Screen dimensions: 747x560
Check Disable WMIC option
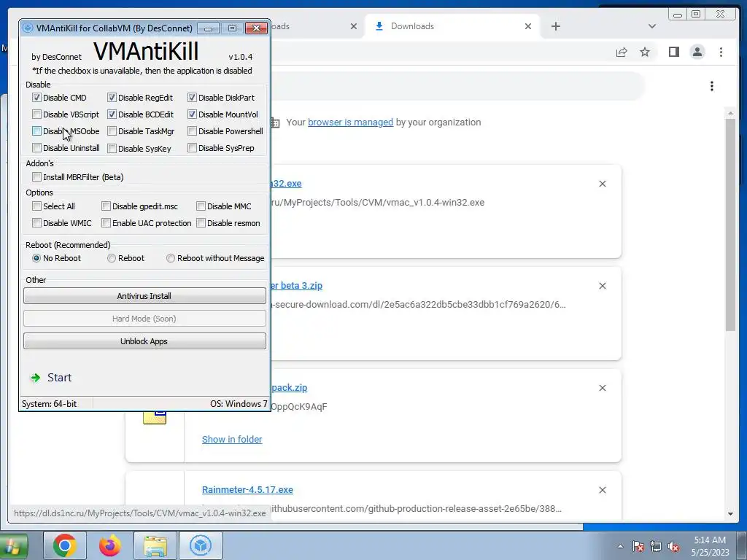coord(36,223)
